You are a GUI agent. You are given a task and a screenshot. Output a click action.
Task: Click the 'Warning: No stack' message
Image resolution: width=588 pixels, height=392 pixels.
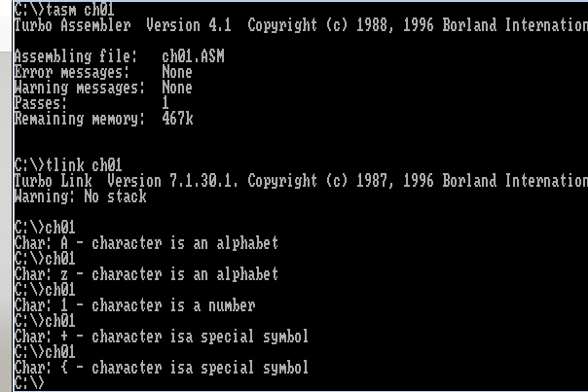[x=80, y=196]
